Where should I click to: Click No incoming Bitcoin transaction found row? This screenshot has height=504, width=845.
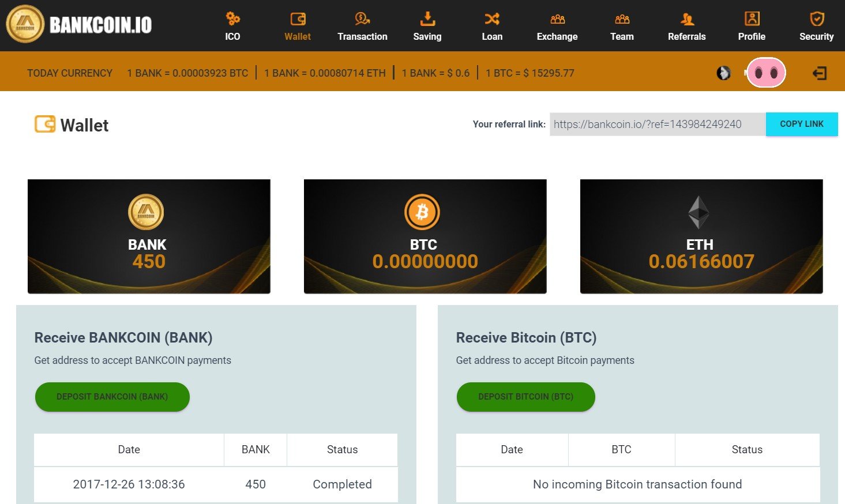(638, 484)
